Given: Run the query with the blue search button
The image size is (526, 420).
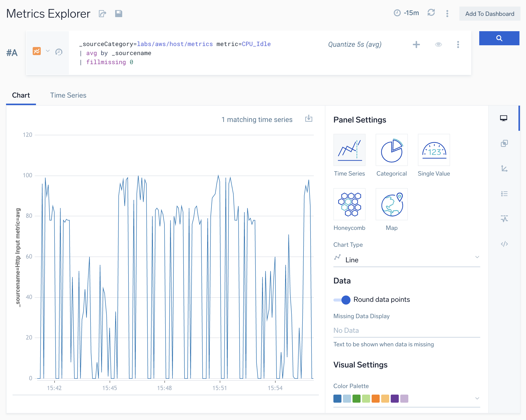Looking at the screenshot, I should tap(499, 38).
